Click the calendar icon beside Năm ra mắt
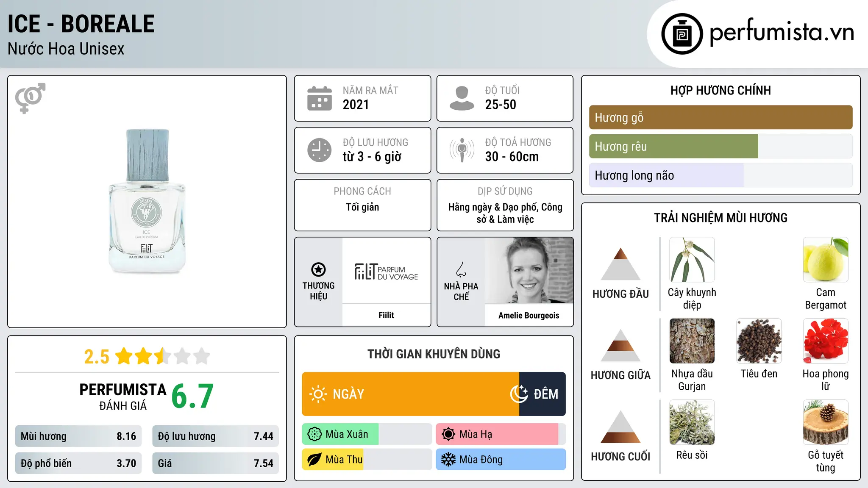Viewport: 868px width, 488px height. tap(319, 98)
